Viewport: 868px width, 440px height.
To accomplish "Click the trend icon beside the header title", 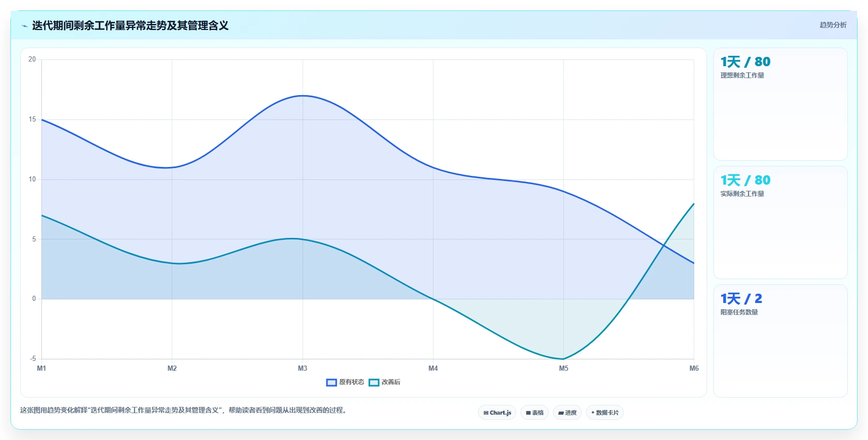I will [24, 26].
